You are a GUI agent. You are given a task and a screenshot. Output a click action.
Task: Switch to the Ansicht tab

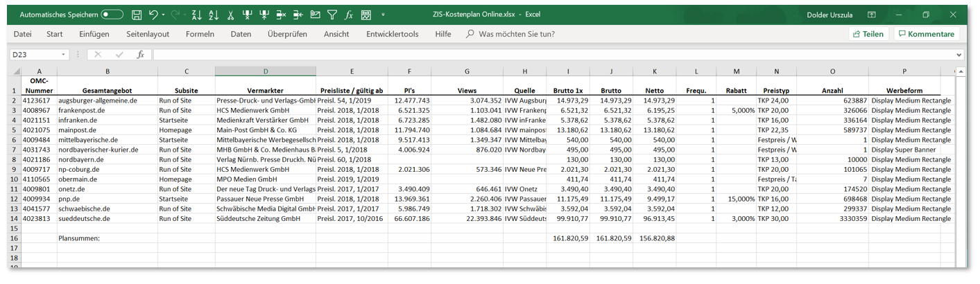[336, 34]
